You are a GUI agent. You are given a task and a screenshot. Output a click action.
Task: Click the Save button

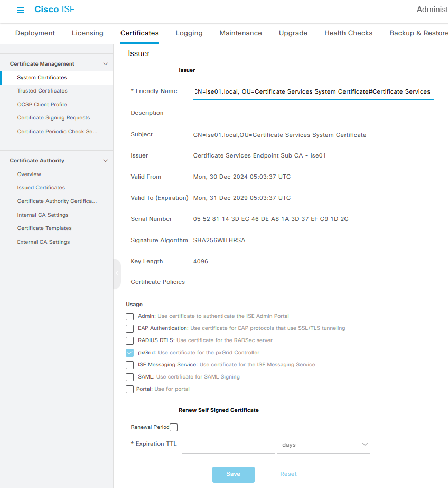point(234,474)
